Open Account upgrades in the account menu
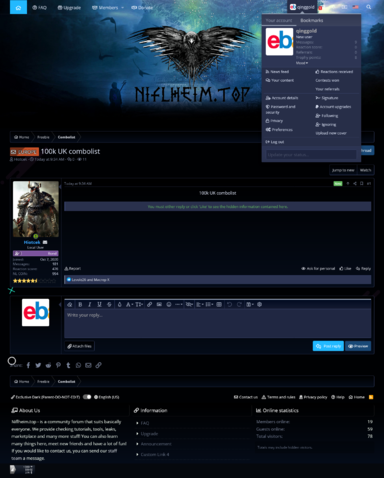 (333, 107)
